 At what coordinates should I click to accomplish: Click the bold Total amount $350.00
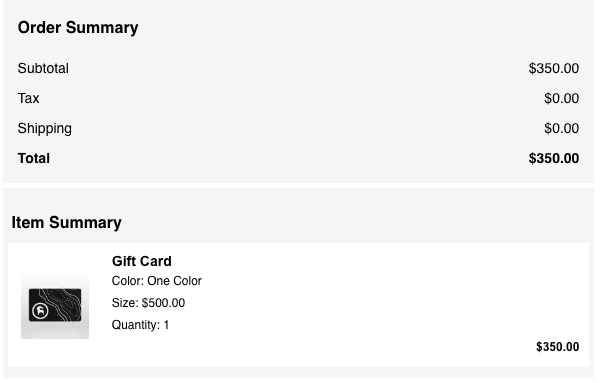(554, 159)
